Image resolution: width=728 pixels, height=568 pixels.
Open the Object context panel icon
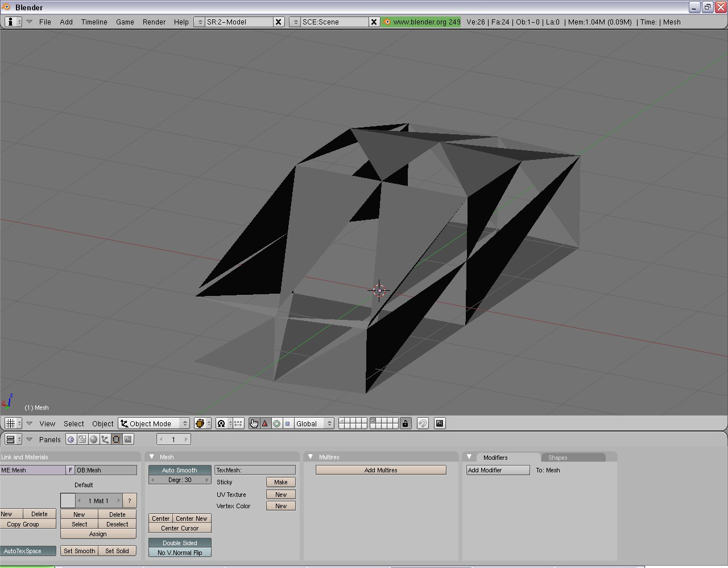click(105, 439)
